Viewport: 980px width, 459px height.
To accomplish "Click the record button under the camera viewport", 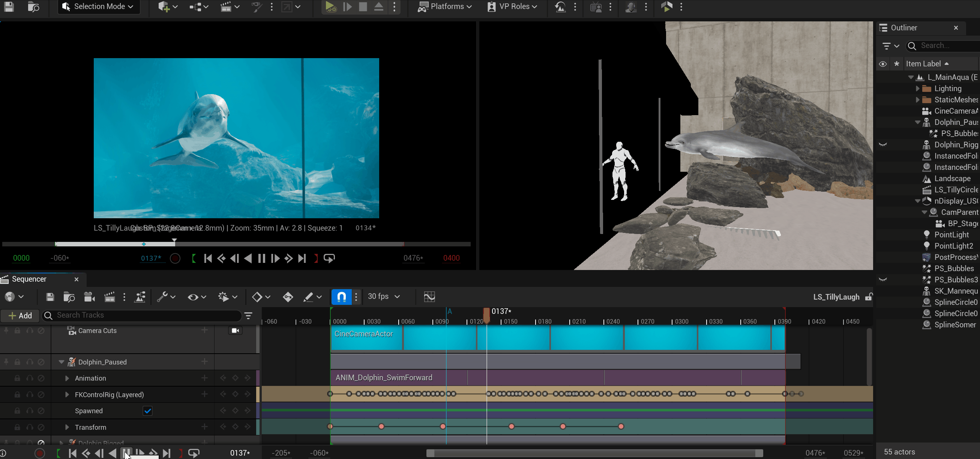I will [175, 259].
